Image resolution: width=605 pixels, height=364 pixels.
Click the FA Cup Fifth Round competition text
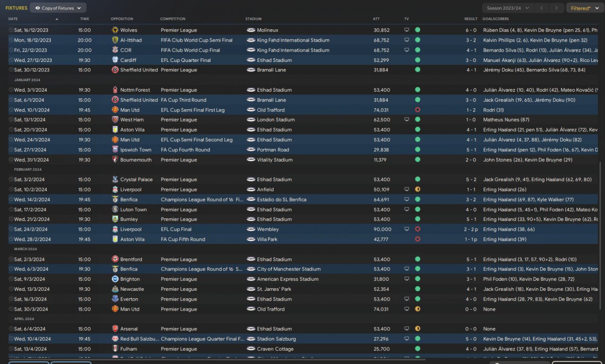[x=183, y=239]
